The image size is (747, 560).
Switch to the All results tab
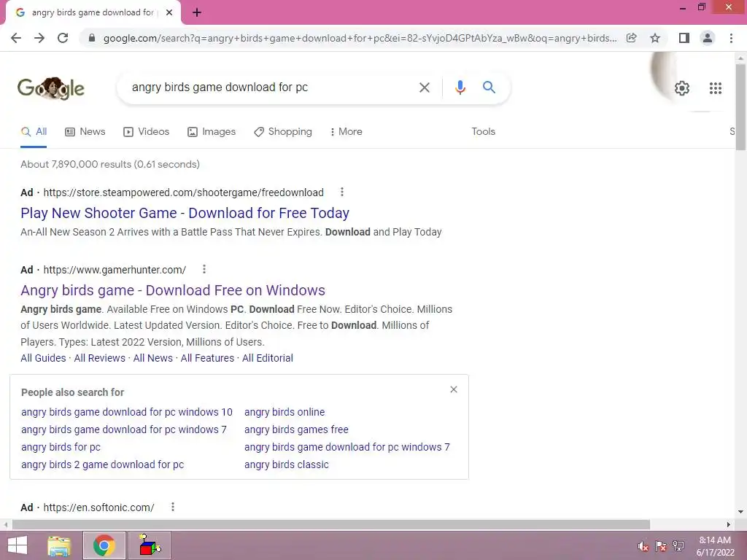tap(34, 131)
